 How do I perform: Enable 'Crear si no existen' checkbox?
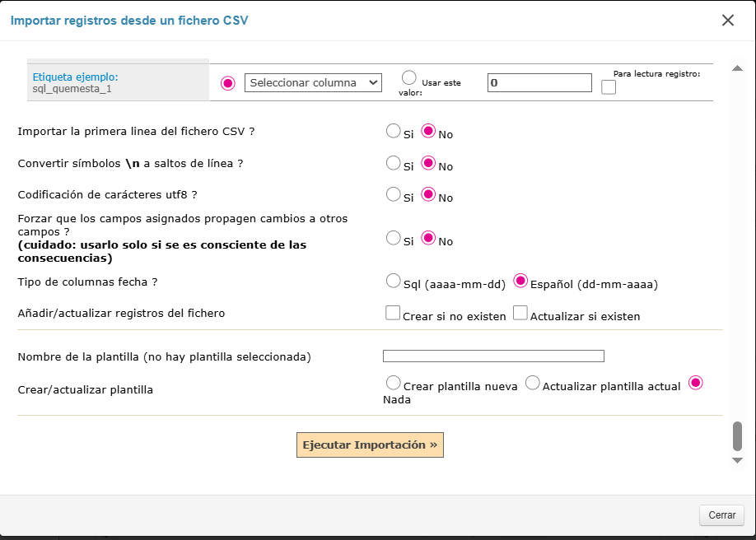pyautogui.click(x=393, y=313)
